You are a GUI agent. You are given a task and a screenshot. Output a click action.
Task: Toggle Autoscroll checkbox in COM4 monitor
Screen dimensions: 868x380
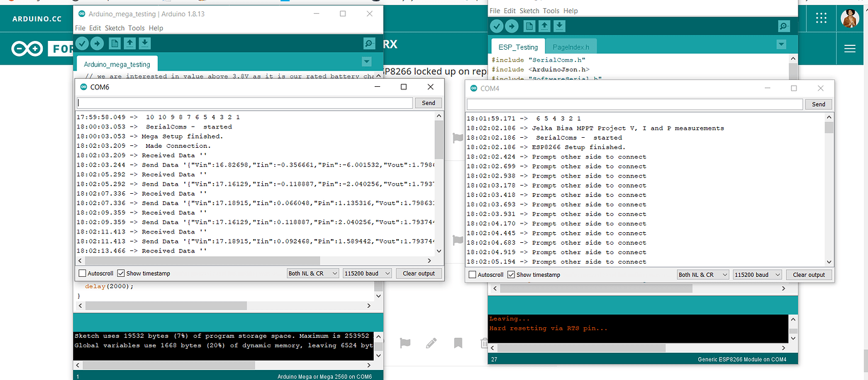[x=472, y=275]
